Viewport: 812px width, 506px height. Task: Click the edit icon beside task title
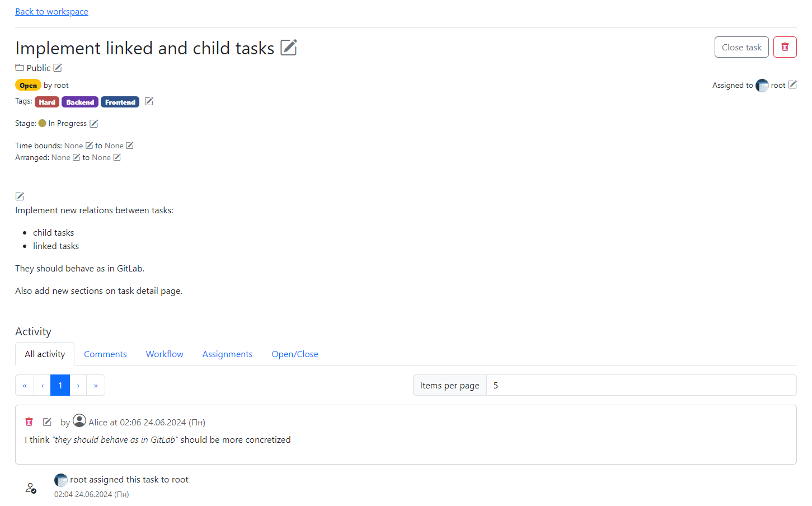pos(288,48)
